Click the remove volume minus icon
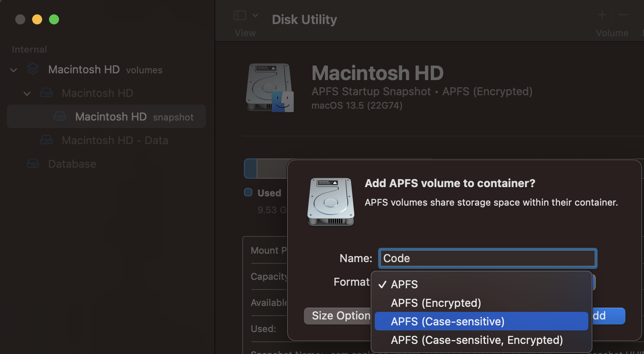 pyautogui.click(x=623, y=15)
